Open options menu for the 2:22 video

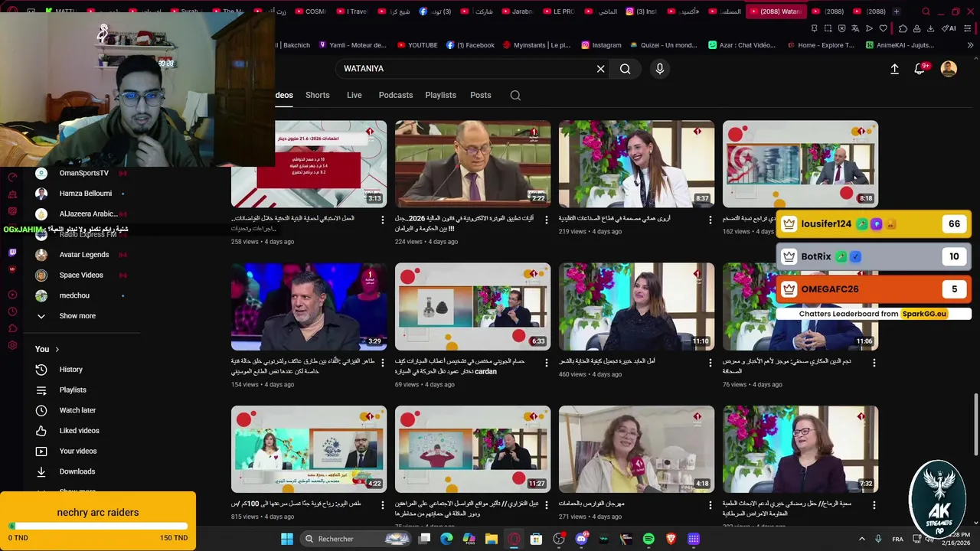pos(547,220)
